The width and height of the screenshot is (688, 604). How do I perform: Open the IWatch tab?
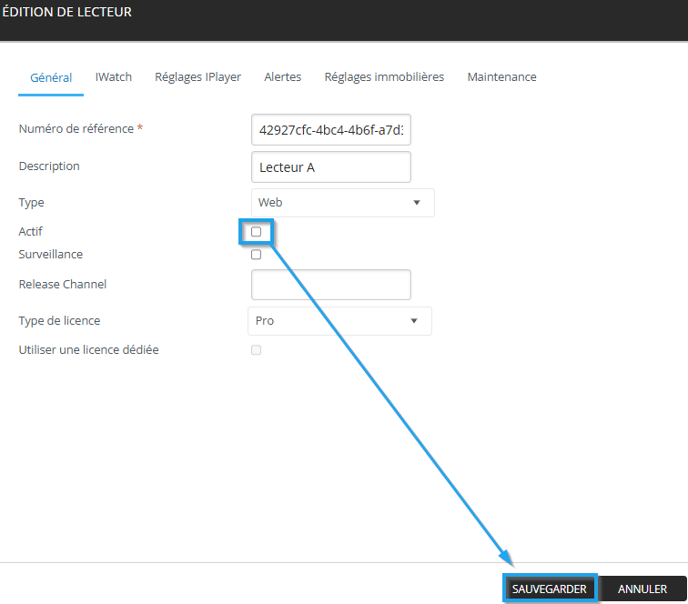point(113,77)
